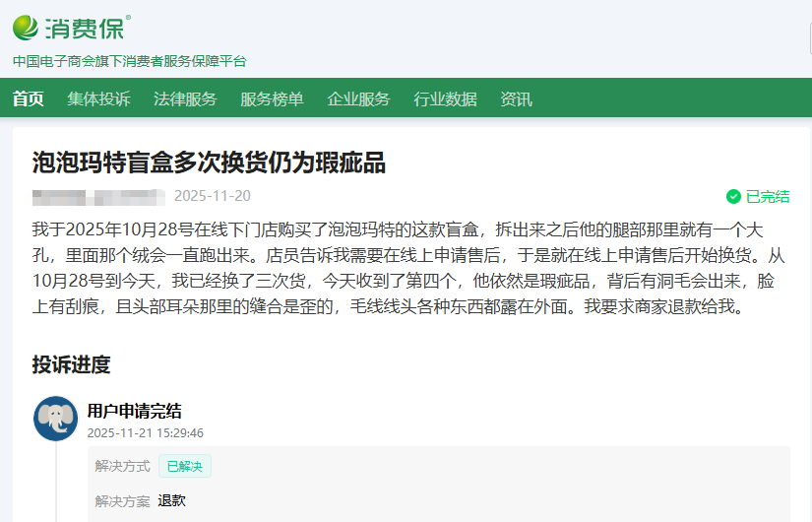
Task: Click the complaint title 泡泡玛特盲盒多次换货仍为瑕疵品
Action: point(209,163)
